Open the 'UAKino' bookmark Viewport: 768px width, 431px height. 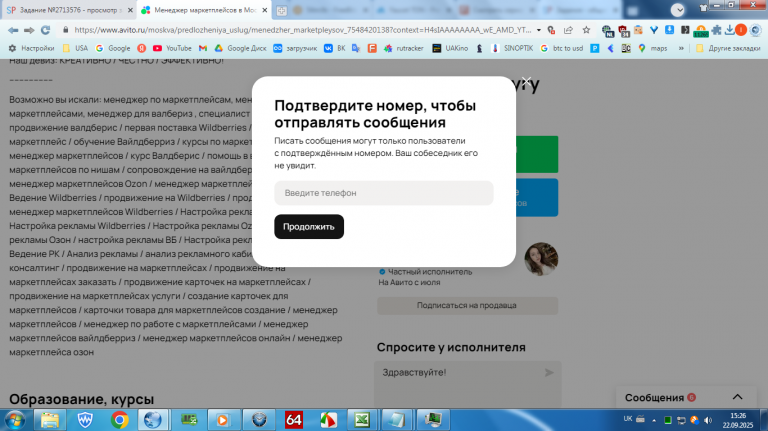tap(450, 48)
